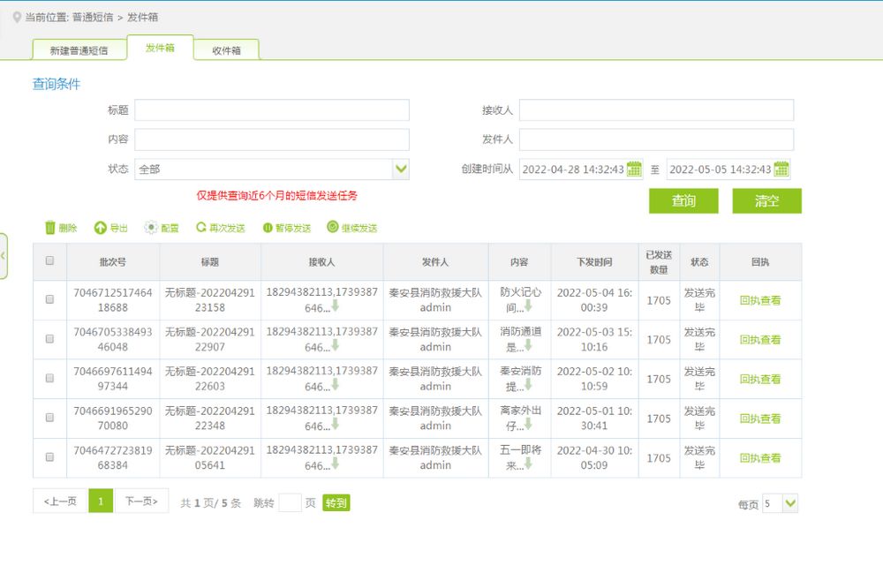Select the row titled 无标题-20220429105641
The image size is (883, 588).
point(49,457)
